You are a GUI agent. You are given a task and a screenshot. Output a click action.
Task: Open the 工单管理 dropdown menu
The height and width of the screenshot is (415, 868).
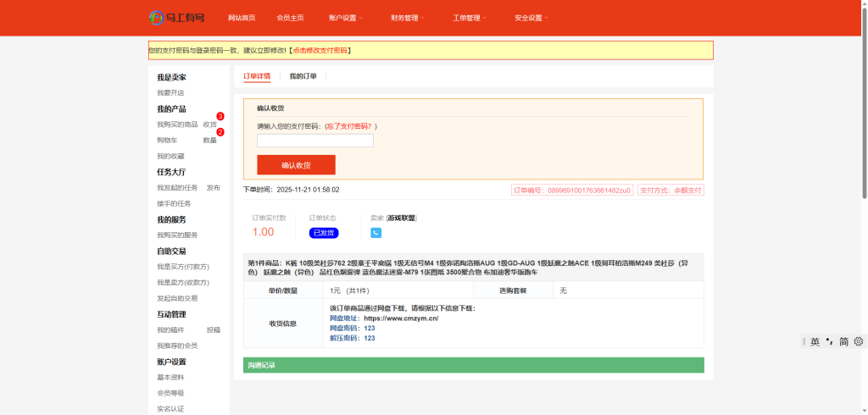tap(469, 18)
